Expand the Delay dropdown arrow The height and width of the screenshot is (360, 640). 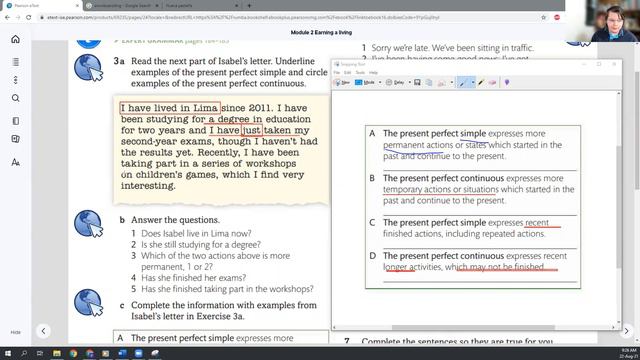coord(409,82)
